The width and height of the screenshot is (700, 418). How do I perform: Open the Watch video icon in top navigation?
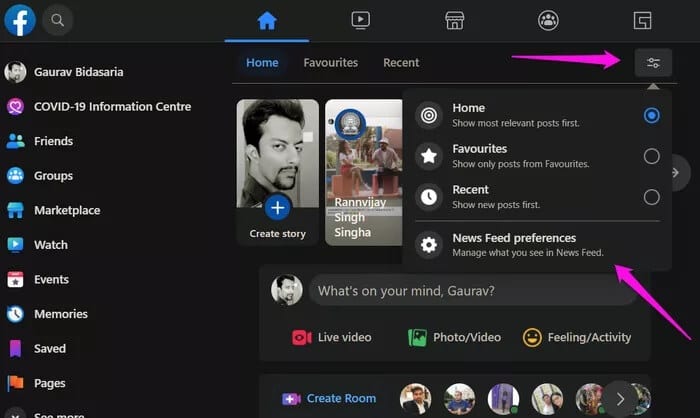click(360, 20)
